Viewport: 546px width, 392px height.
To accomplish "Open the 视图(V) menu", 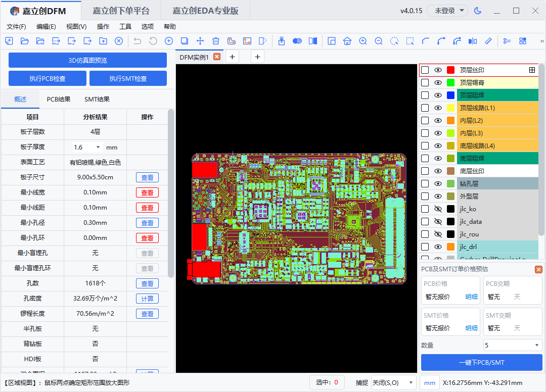I will [x=76, y=26].
